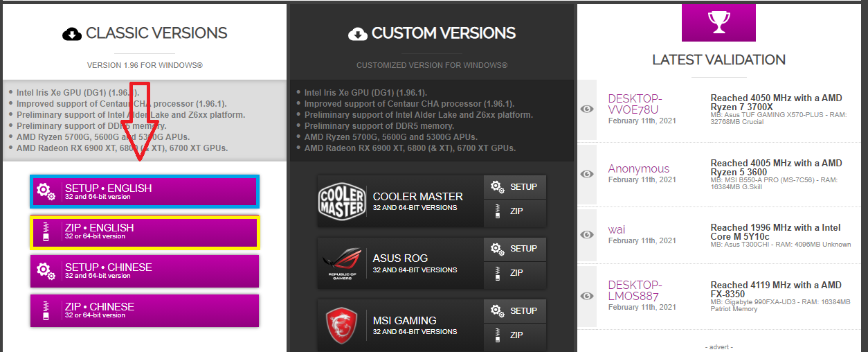The image size is (868, 352).
Task: Download Setup English classic version
Action: point(145,192)
